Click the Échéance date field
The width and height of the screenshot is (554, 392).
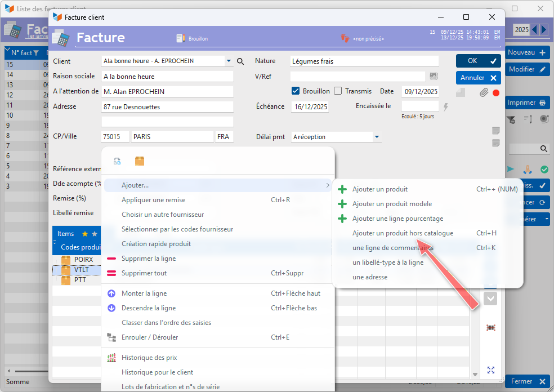coord(310,107)
